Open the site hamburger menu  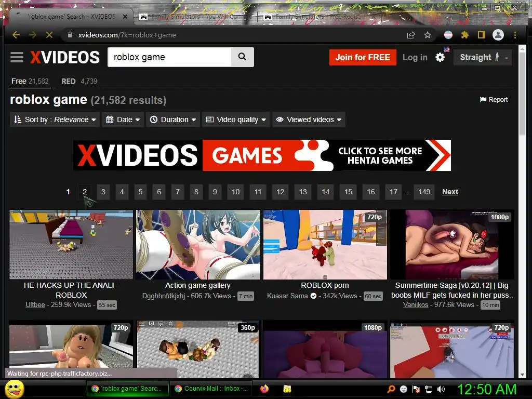coord(17,57)
